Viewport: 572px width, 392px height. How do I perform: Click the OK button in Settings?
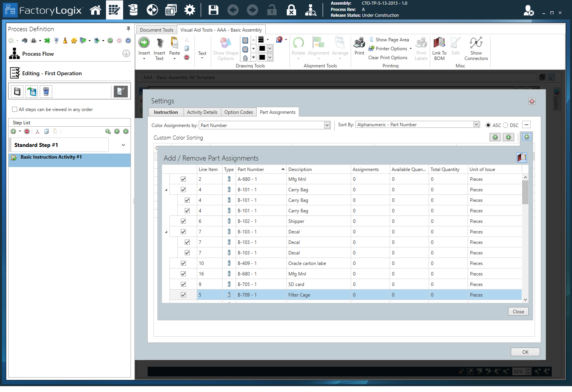525,352
